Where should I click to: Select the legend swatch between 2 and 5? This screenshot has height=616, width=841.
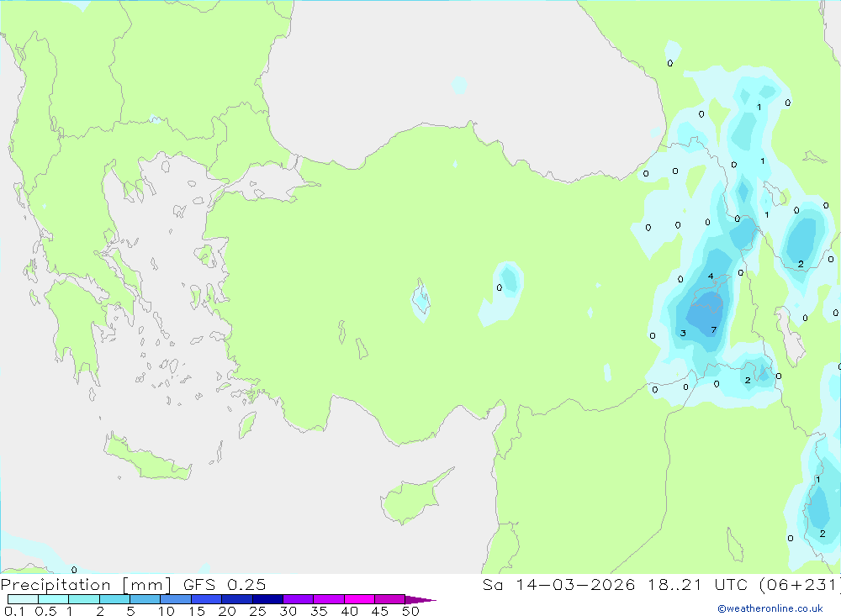click(x=114, y=599)
